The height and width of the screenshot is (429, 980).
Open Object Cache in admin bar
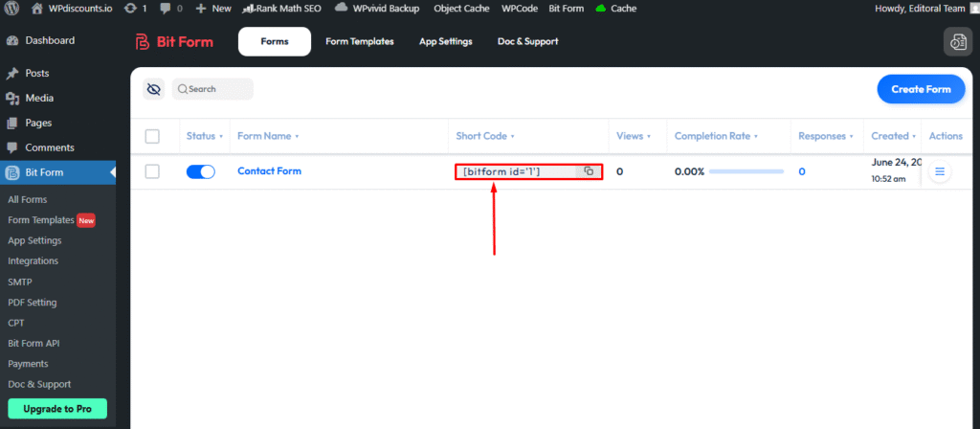coord(460,8)
